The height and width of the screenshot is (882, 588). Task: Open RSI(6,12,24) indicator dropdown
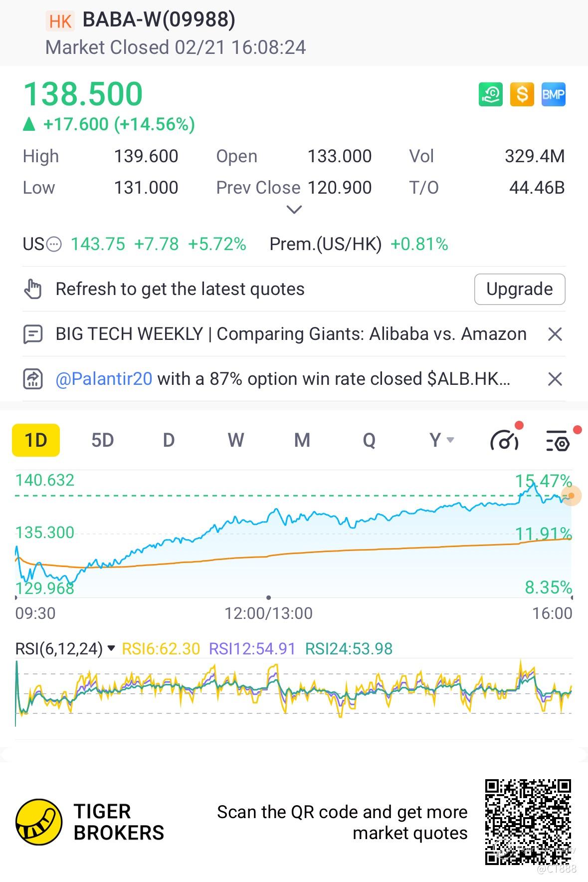point(111,648)
